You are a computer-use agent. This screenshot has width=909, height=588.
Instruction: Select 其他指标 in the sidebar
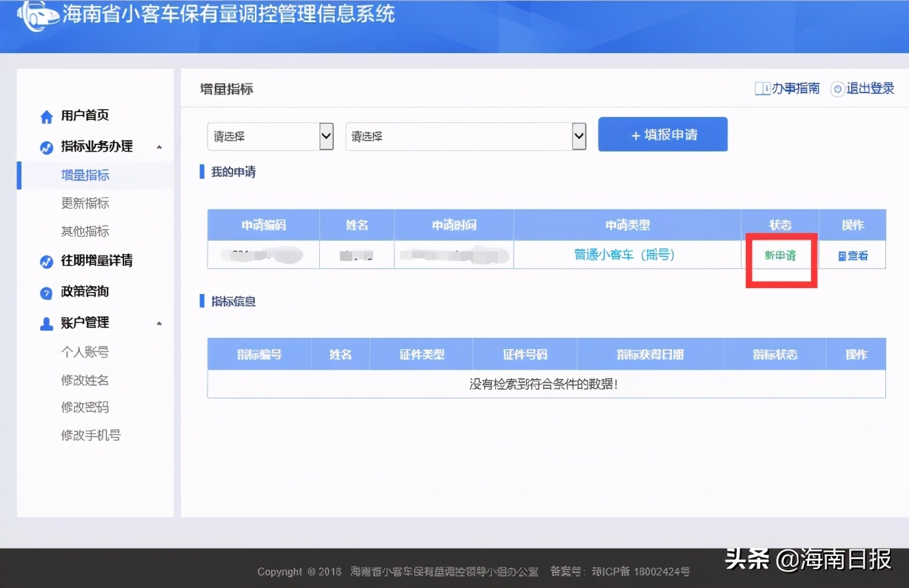[x=85, y=232]
